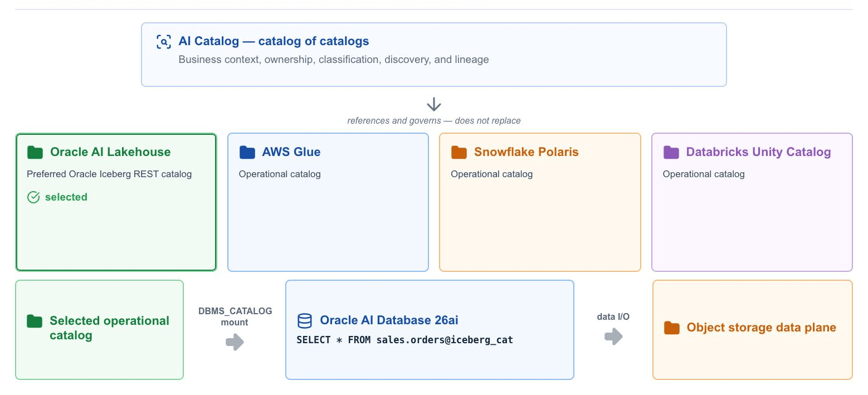
Task: Click Operational catalog text under Snowflake Polaris
Action: click(491, 174)
